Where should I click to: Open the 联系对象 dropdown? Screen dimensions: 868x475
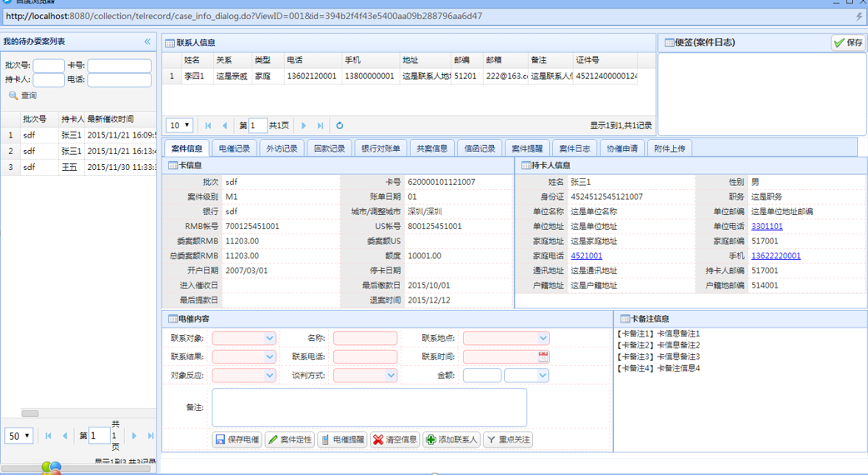[x=270, y=338]
